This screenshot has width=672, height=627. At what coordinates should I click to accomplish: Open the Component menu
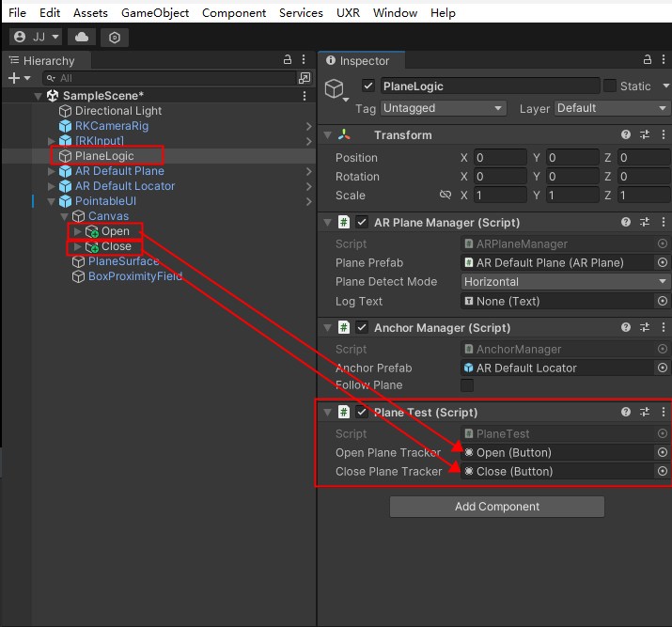(x=234, y=13)
